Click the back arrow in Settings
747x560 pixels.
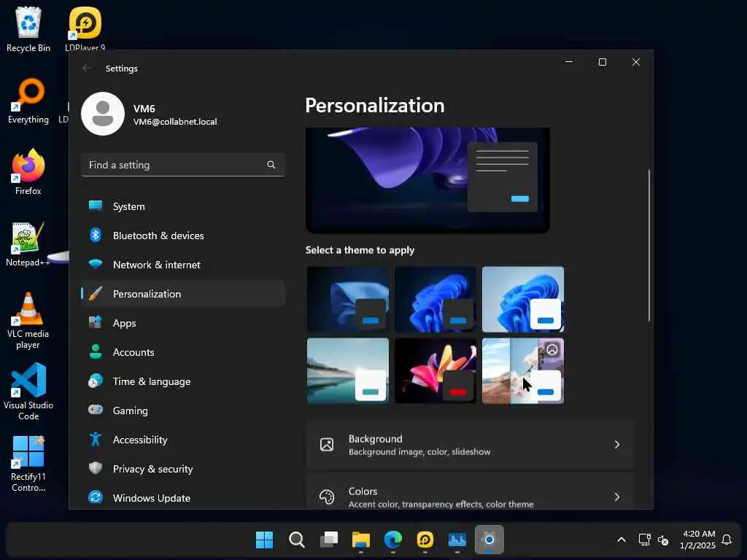pyautogui.click(x=87, y=68)
